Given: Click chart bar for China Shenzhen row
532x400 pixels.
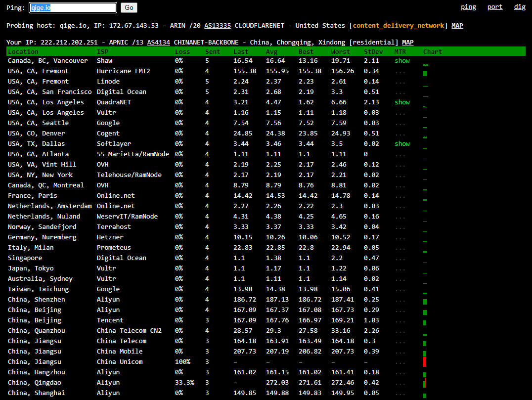Looking at the screenshot, I should [425, 302].
